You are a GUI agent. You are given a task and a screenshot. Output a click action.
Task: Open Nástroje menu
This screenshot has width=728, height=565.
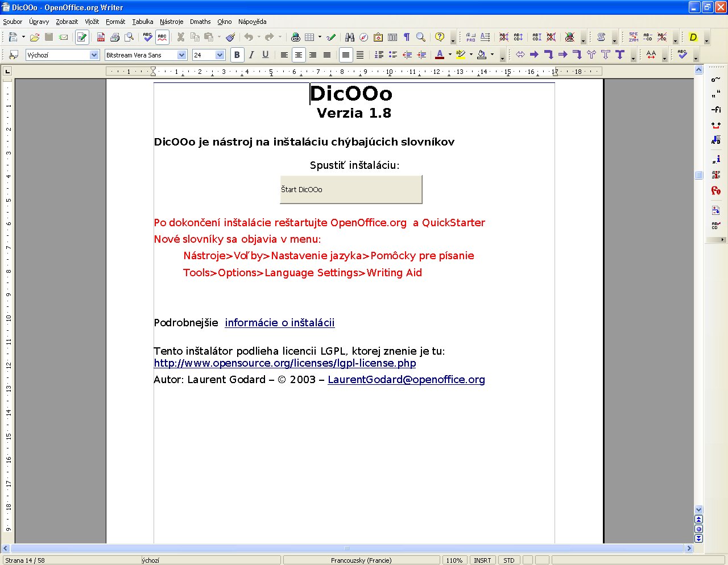click(x=172, y=22)
